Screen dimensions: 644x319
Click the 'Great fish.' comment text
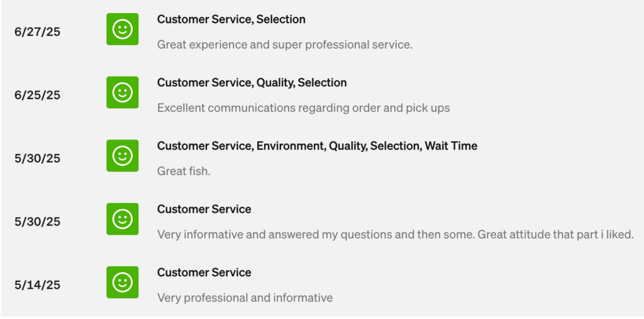click(184, 171)
